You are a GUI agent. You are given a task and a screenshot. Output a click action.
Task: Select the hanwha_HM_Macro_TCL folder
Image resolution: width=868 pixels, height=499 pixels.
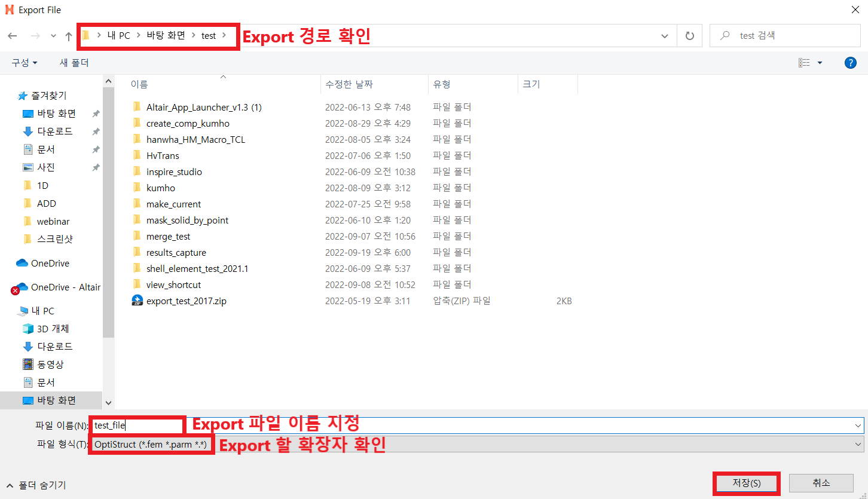(x=195, y=140)
